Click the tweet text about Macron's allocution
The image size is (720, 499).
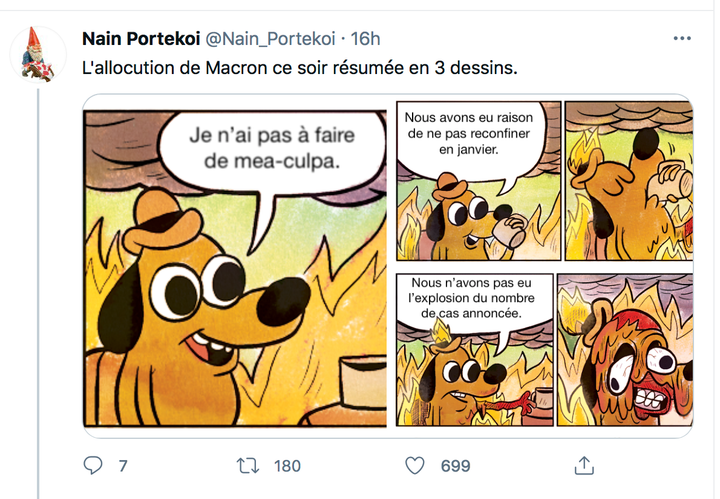click(300, 68)
